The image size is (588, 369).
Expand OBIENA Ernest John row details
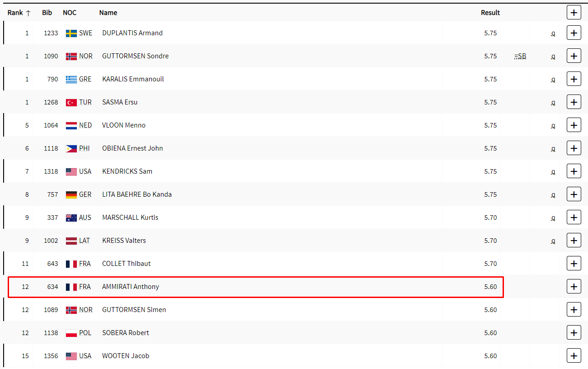(x=574, y=148)
